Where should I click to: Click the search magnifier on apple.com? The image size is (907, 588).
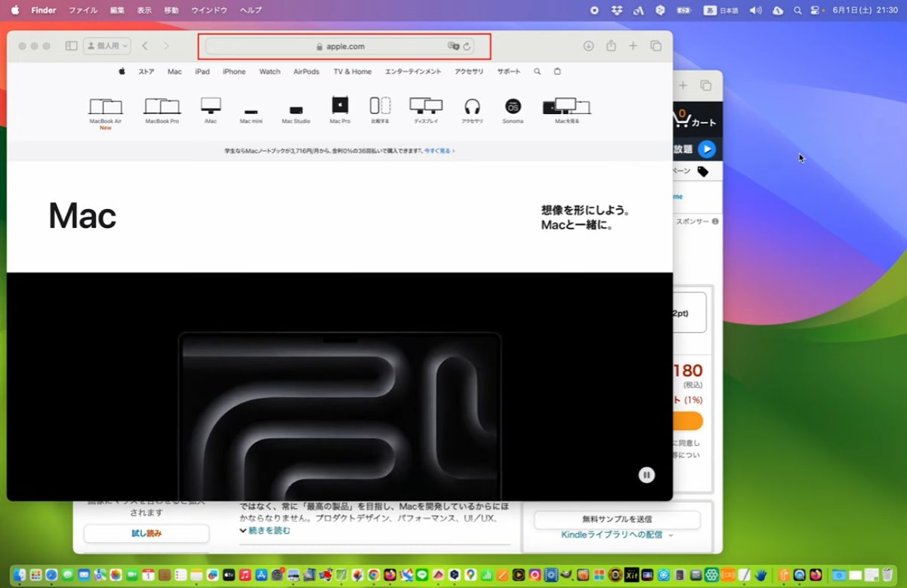coord(537,72)
